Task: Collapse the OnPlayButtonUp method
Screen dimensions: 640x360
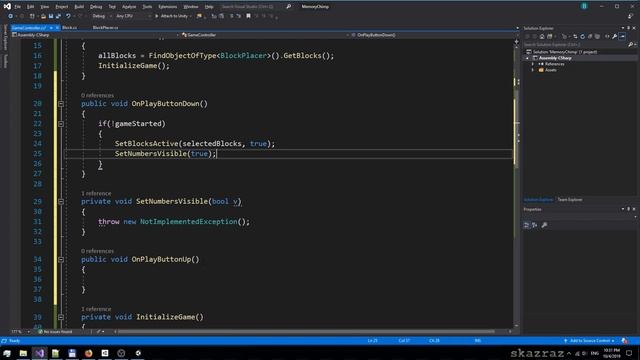Action: (x=61, y=260)
